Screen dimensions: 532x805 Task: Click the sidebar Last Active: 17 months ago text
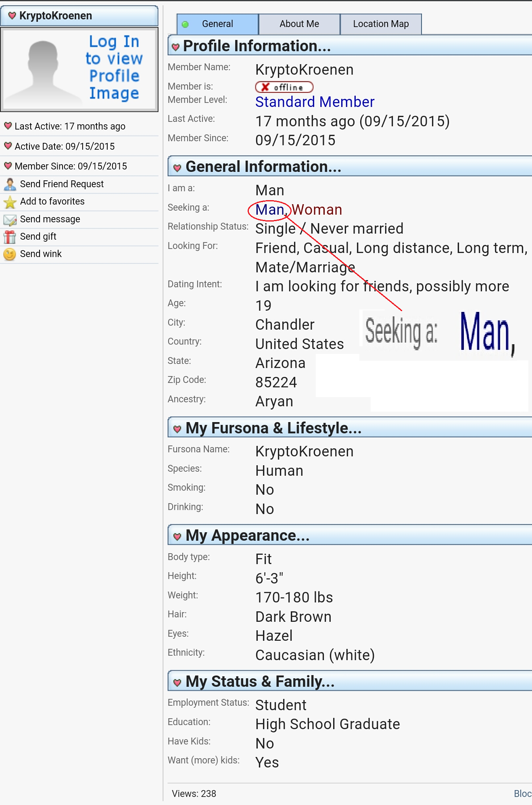point(70,126)
